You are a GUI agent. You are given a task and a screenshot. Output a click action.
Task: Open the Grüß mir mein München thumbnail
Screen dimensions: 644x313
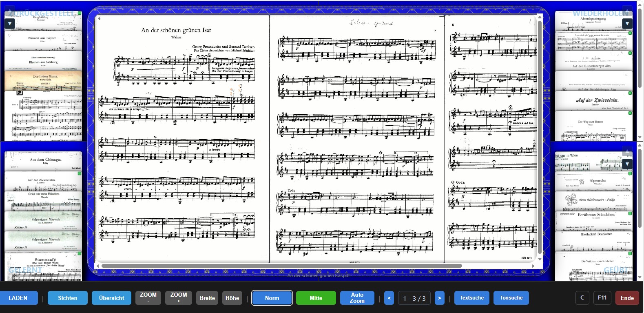pyautogui.click(x=43, y=201)
